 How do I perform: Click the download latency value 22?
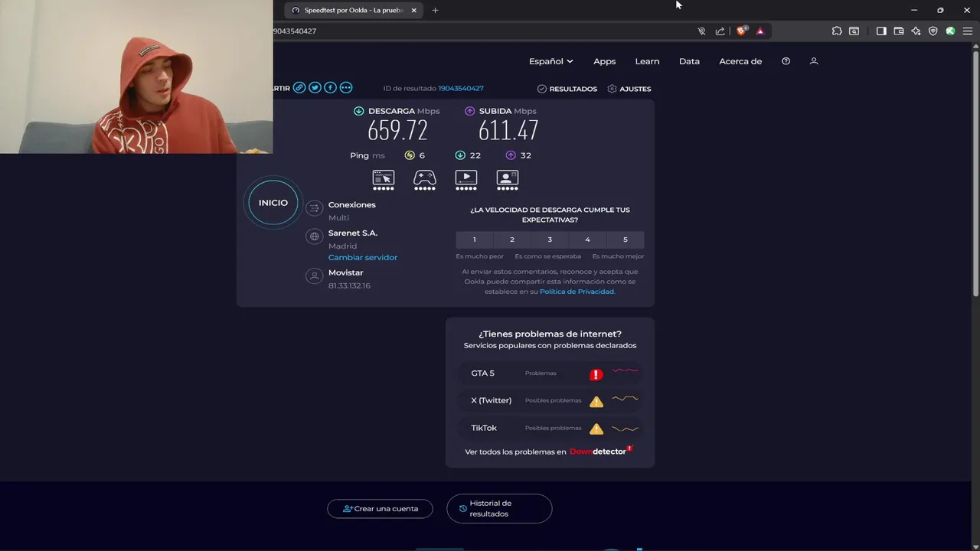click(475, 155)
